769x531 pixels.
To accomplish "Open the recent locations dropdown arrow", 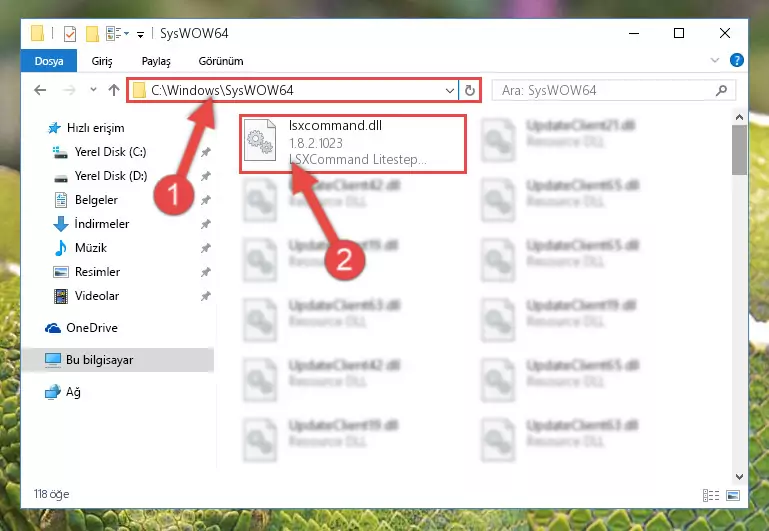I will (93, 90).
